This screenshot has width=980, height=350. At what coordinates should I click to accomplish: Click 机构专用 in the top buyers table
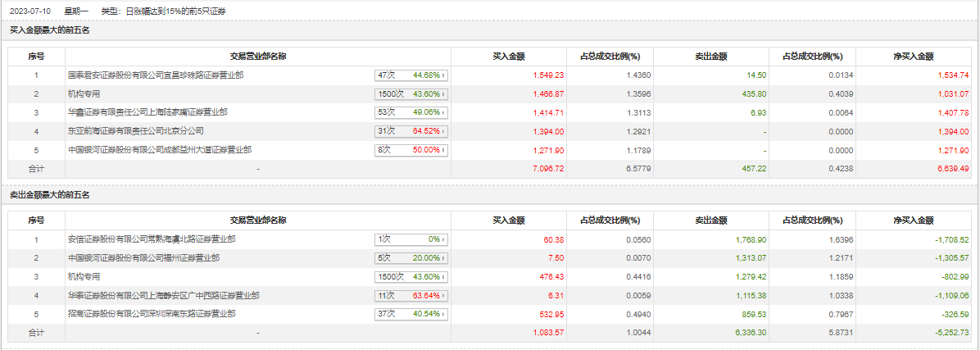click(84, 94)
